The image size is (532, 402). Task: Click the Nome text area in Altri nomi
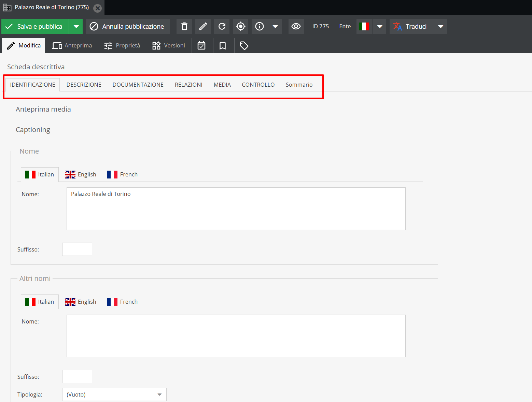pos(236,336)
